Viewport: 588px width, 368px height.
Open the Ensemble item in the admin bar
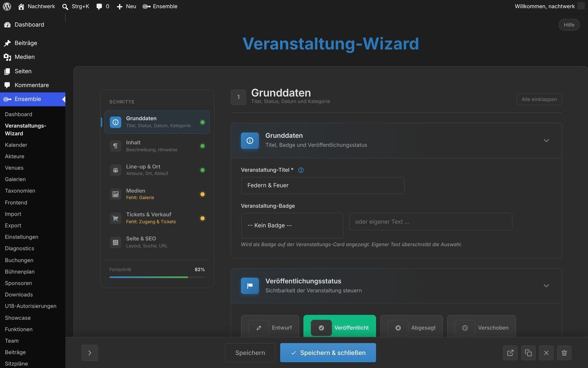pyautogui.click(x=160, y=6)
